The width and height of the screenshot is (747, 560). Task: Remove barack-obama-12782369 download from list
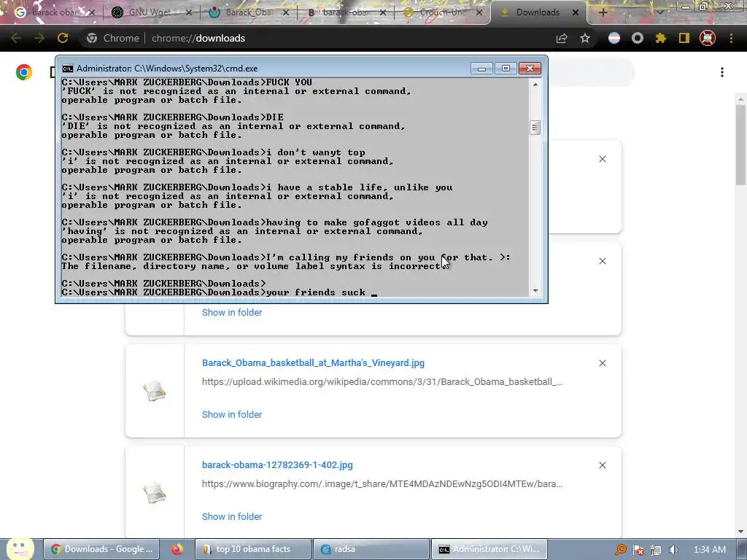point(603,465)
